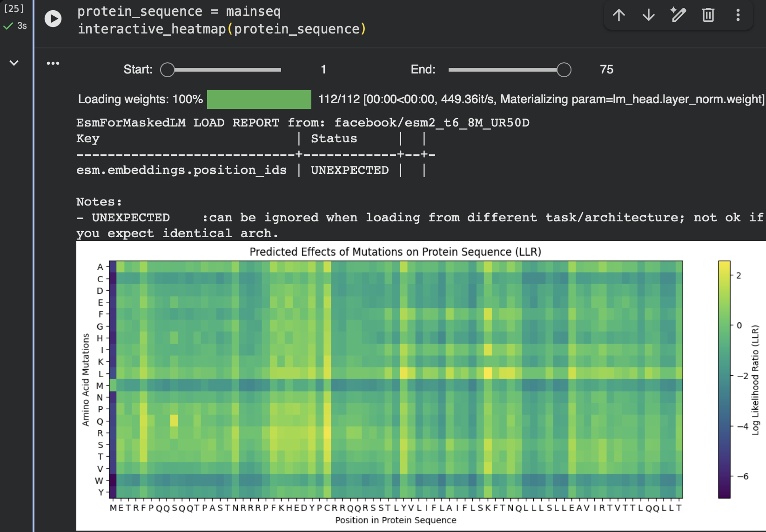
Task: Click the End value 75
Action: pyautogui.click(x=607, y=70)
